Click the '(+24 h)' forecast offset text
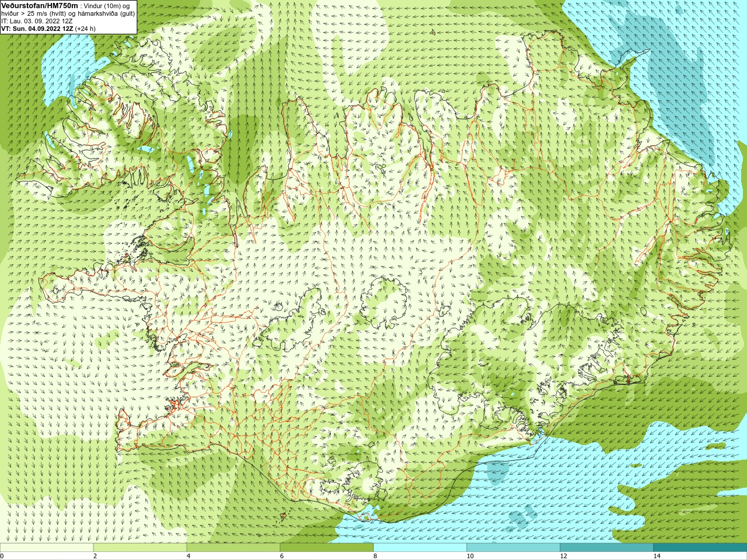Viewport: 747px width, 560px height. pos(85,28)
